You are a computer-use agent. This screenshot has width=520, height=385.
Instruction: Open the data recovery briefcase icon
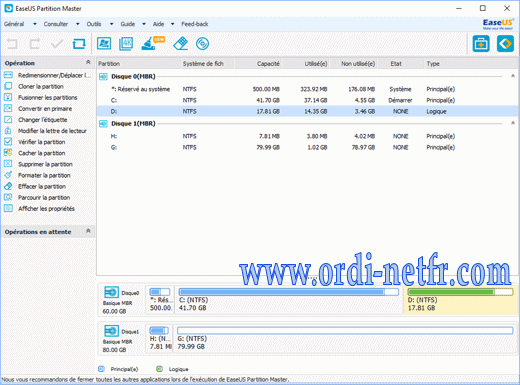point(481,43)
